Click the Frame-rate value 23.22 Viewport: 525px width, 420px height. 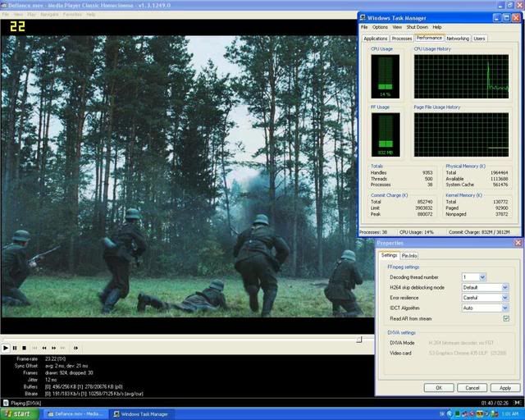click(55, 358)
